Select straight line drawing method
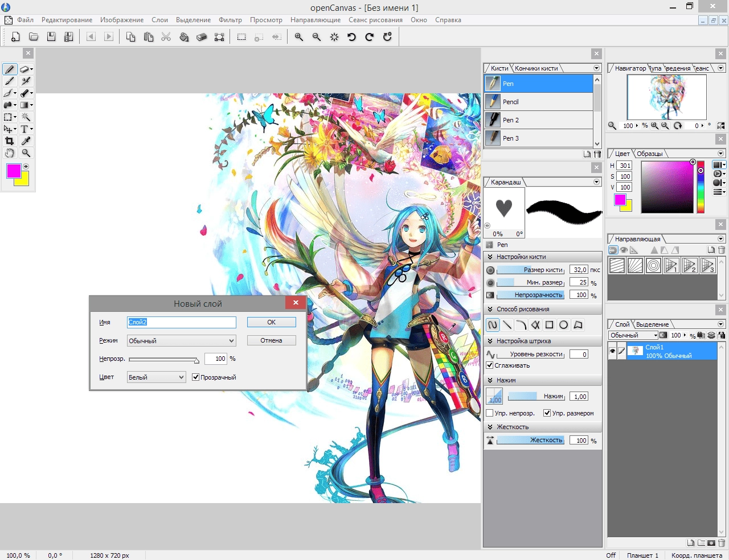 (507, 325)
